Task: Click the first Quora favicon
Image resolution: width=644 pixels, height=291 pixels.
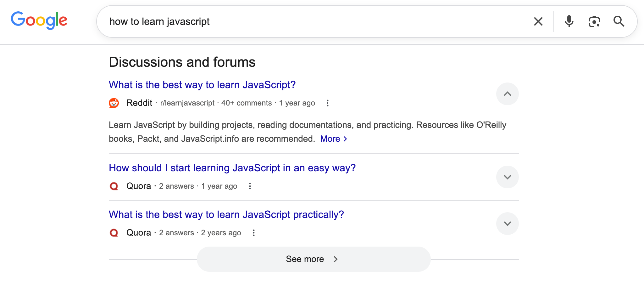Action: click(x=114, y=186)
